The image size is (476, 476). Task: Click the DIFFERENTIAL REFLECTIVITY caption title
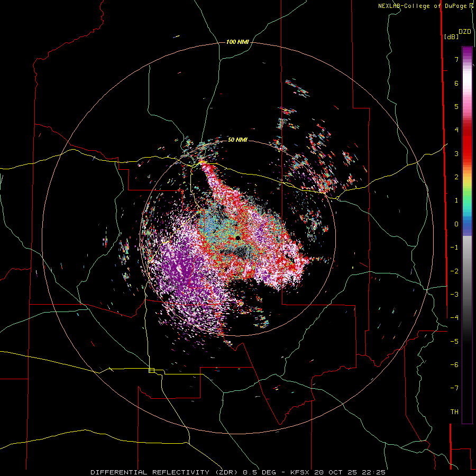tap(150, 472)
